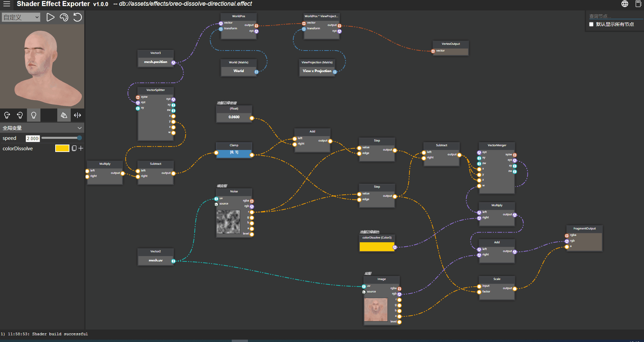Screen dimensions: 644x342
Task: Toggle the material layers preview button
Action: (64, 115)
